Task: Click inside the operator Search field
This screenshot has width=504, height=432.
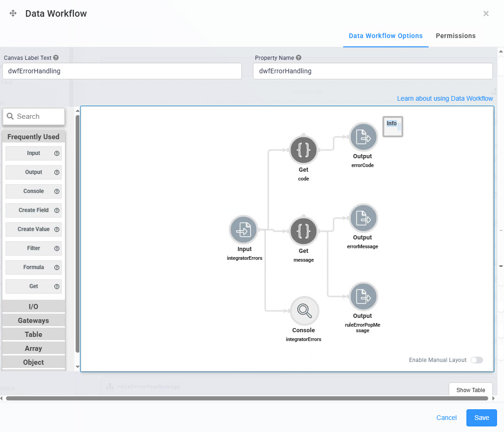Action: click(33, 116)
